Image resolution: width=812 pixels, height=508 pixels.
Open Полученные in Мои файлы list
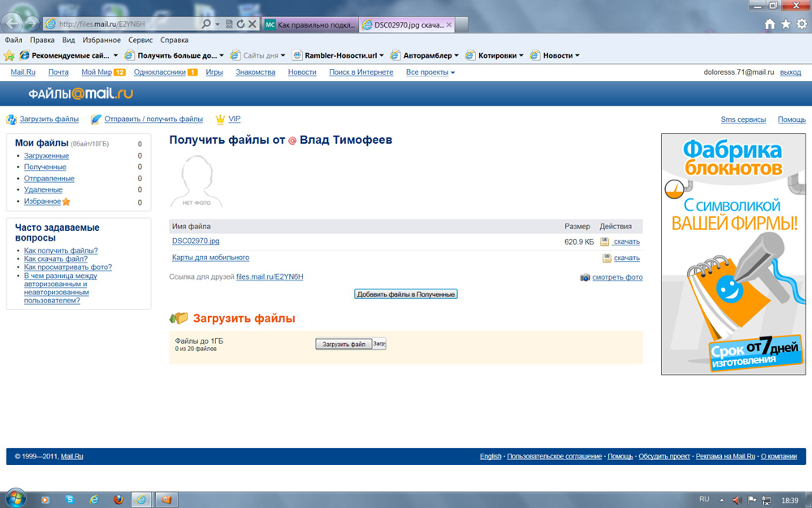(x=45, y=167)
